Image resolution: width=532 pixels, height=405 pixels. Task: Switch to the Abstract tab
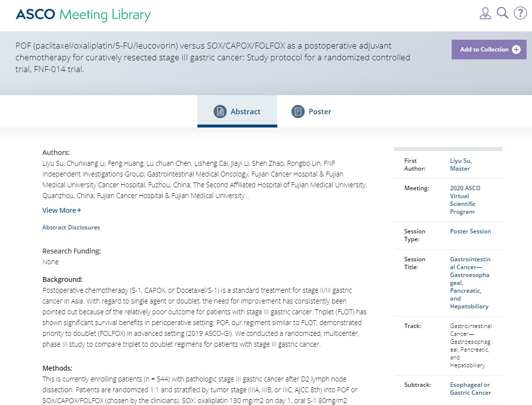coord(237,111)
